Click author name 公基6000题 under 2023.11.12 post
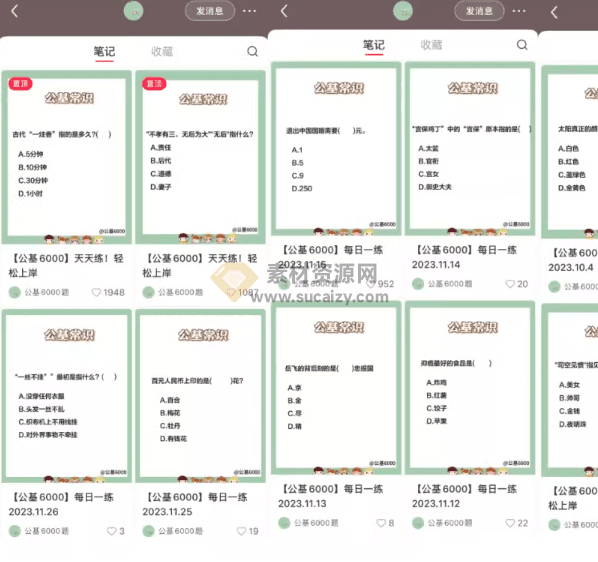This screenshot has height=562, width=598. 450,523
